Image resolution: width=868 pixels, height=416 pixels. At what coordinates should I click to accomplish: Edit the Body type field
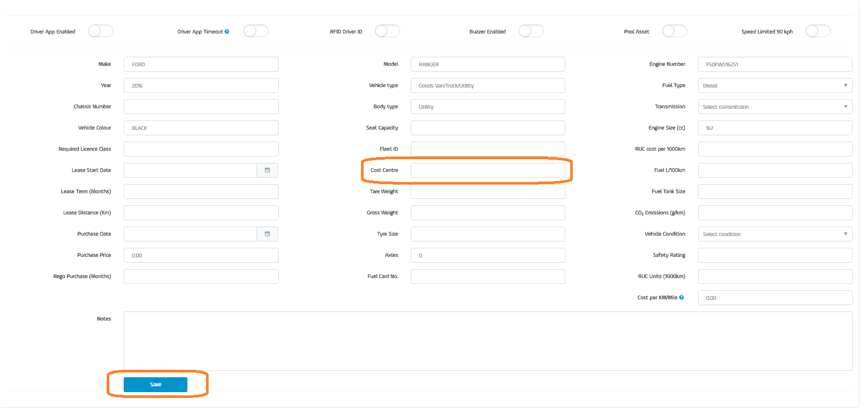point(488,107)
